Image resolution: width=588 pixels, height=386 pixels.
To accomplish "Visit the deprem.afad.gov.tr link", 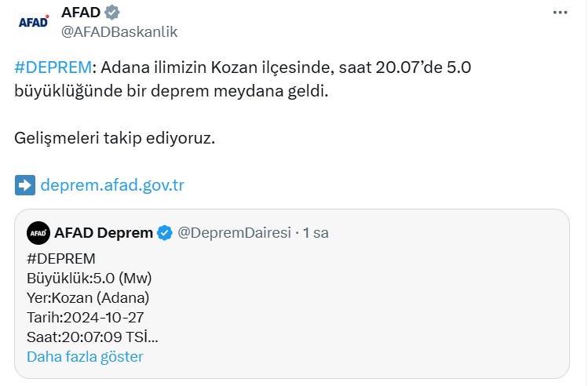I will (112, 185).
